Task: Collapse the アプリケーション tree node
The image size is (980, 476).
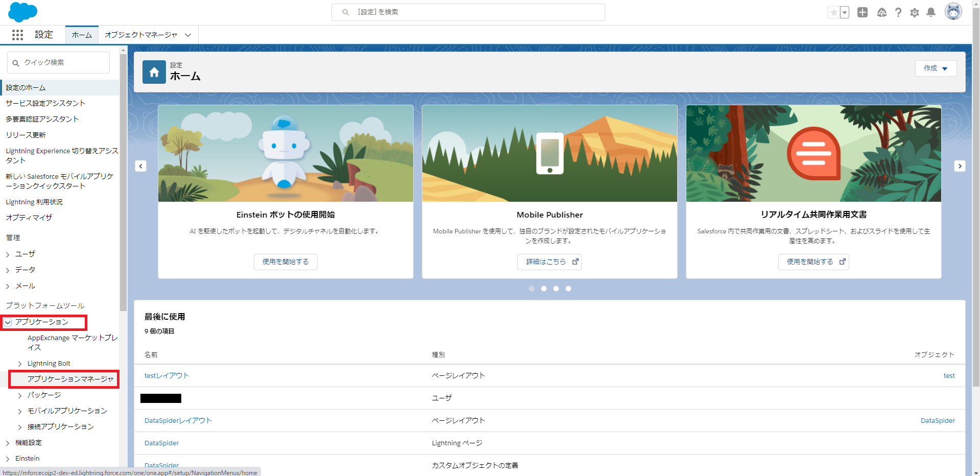Action: pyautogui.click(x=8, y=322)
